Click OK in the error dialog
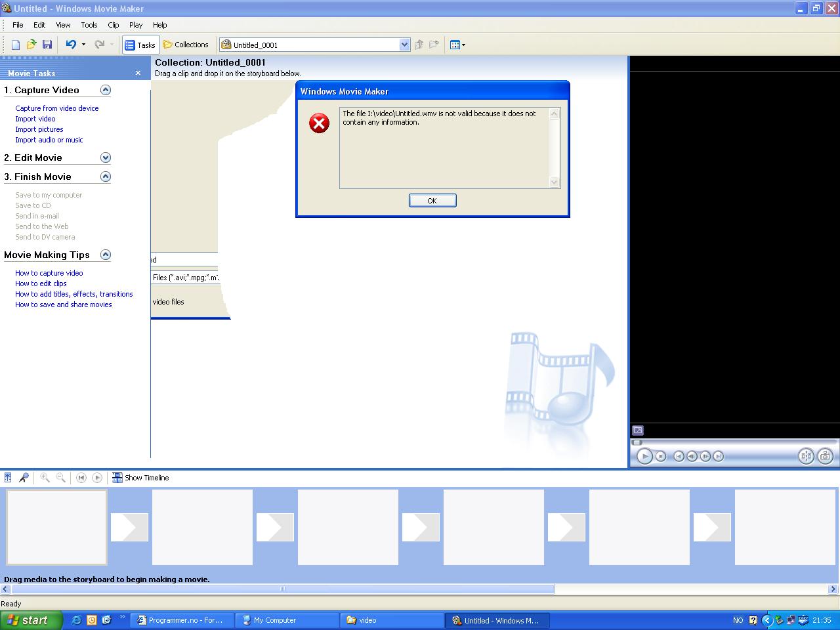This screenshot has height=630, width=840. click(x=432, y=201)
